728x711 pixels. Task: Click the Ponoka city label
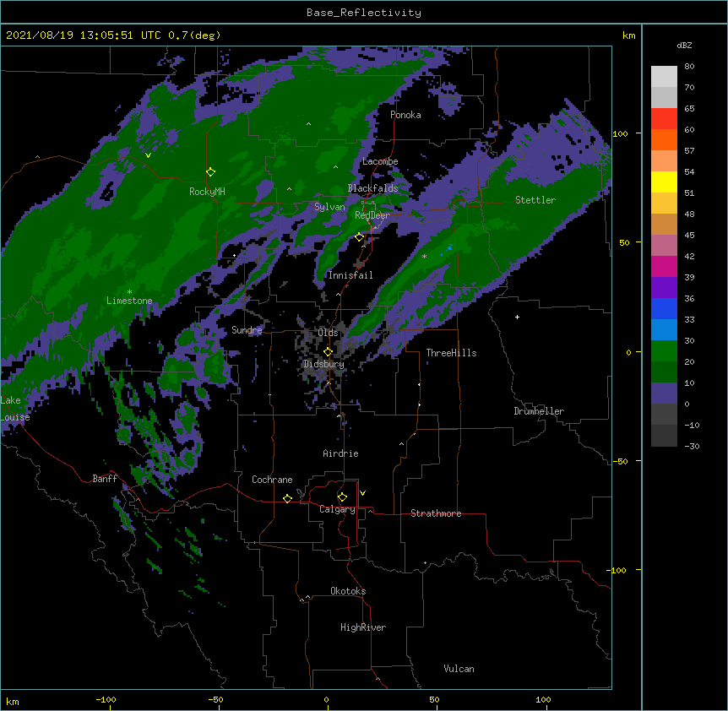tap(405, 115)
